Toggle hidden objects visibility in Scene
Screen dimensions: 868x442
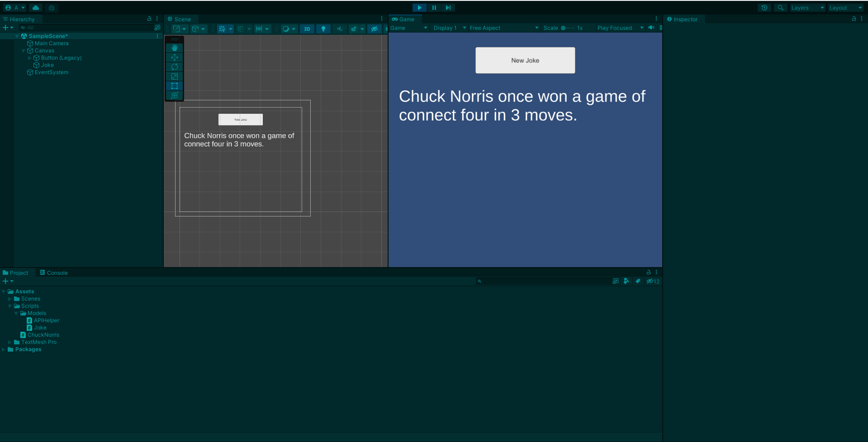[374, 29]
